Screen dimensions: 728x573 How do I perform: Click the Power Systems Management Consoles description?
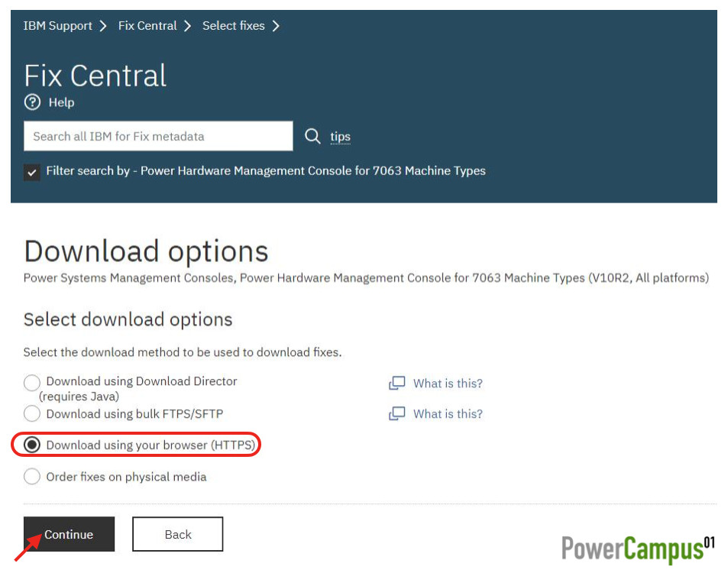pyautogui.click(x=366, y=277)
